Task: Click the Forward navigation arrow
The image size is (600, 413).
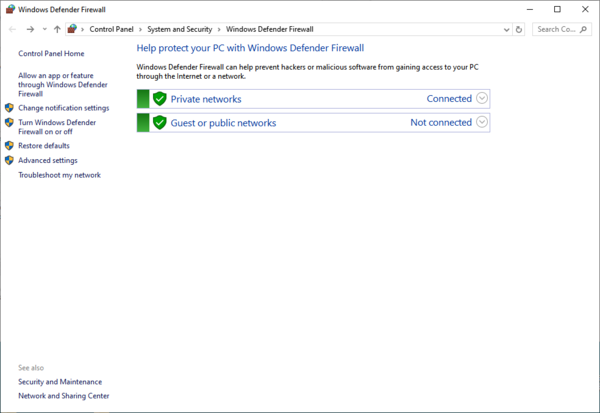Action: (30, 29)
